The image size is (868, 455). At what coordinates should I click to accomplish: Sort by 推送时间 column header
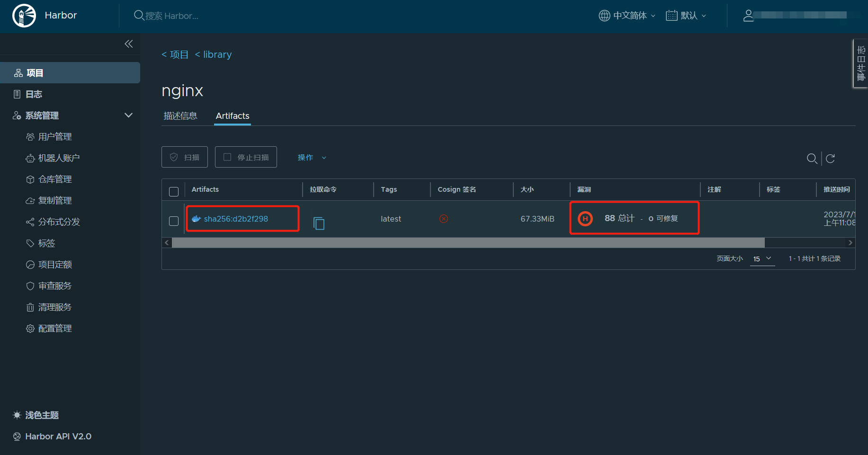[837, 189]
